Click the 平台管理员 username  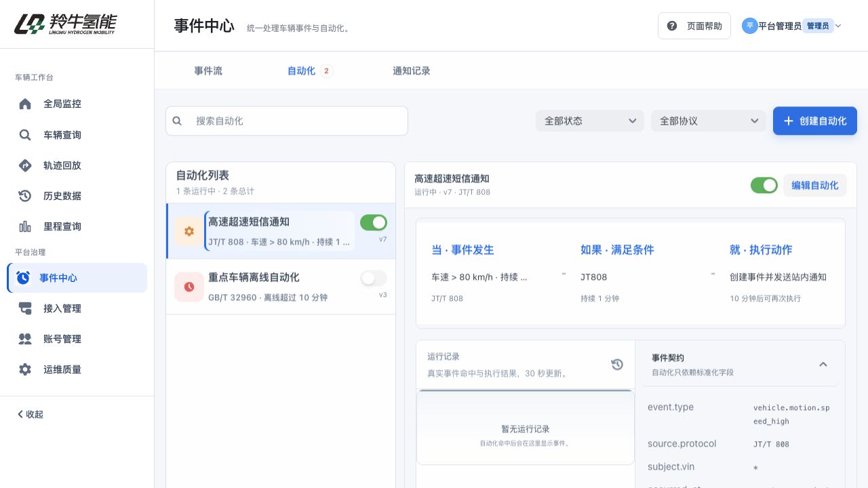pos(780,26)
